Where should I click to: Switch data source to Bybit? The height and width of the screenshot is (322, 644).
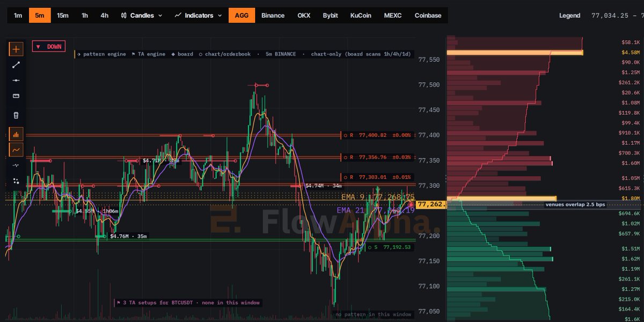click(331, 16)
